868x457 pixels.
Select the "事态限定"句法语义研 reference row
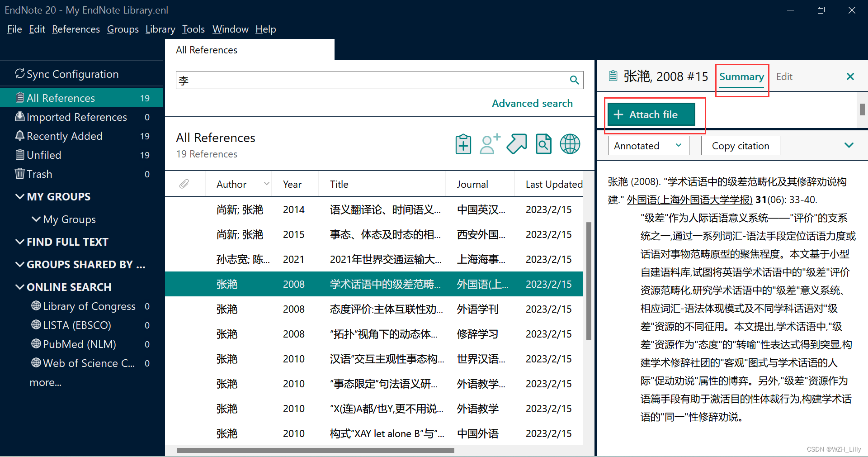pyautogui.click(x=374, y=384)
